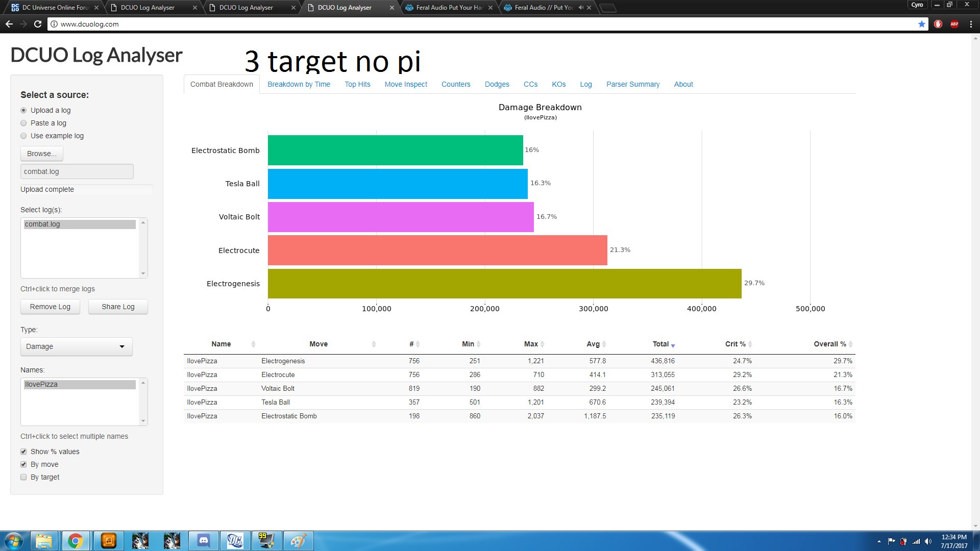Switch to Breakdown by Time tab
This screenshot has width=980, height=551.
pyautogui.click(x=299, y=84)
